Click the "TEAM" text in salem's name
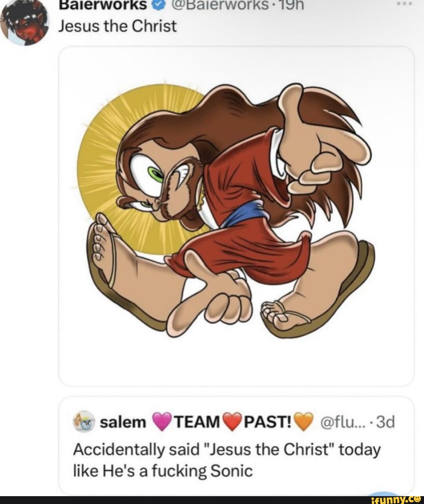This screenshot has width=424, height=504. (x=196, y=422)
